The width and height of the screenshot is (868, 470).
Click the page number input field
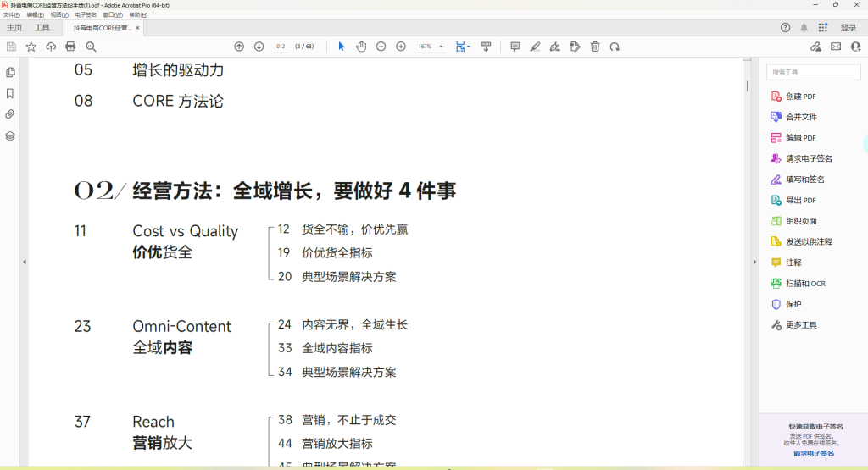[x=281, y=47]
